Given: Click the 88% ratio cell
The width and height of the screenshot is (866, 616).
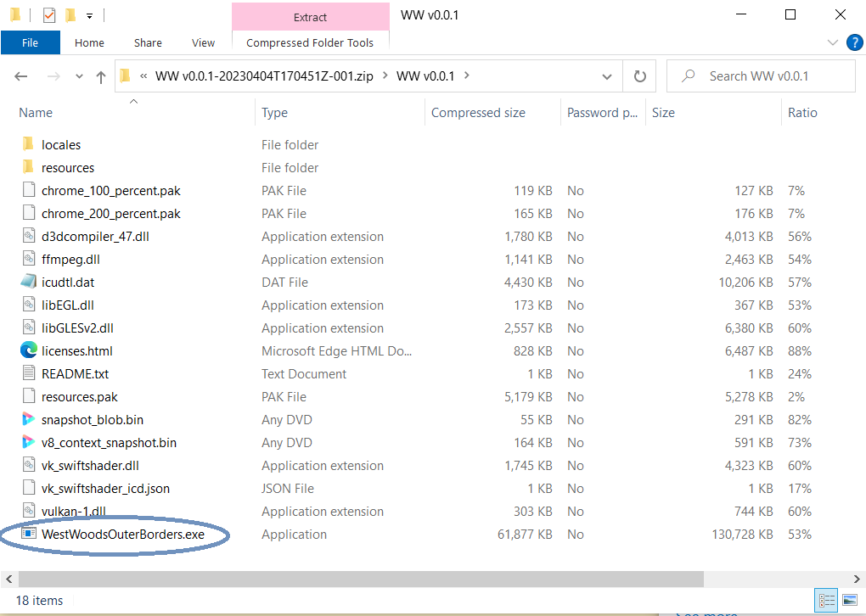Looking at the screenshot, I should pyautogui.click(x=799, y=351).
